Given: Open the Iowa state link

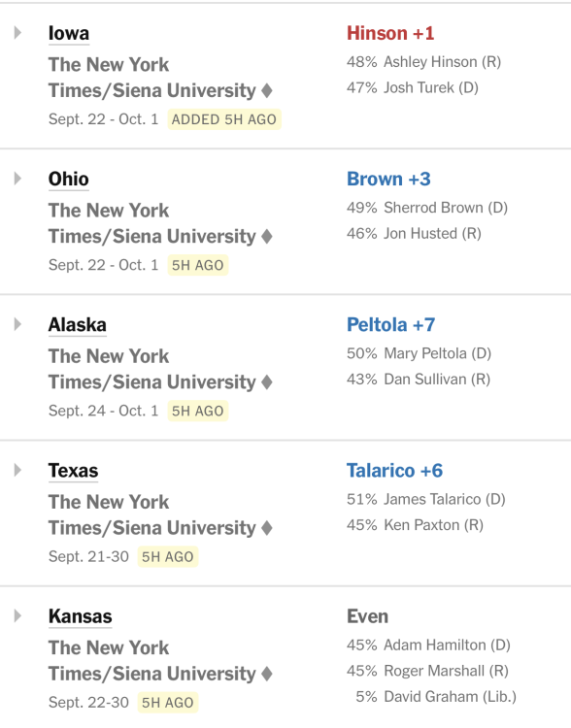Looking at the screenshot, I should 69,33.
